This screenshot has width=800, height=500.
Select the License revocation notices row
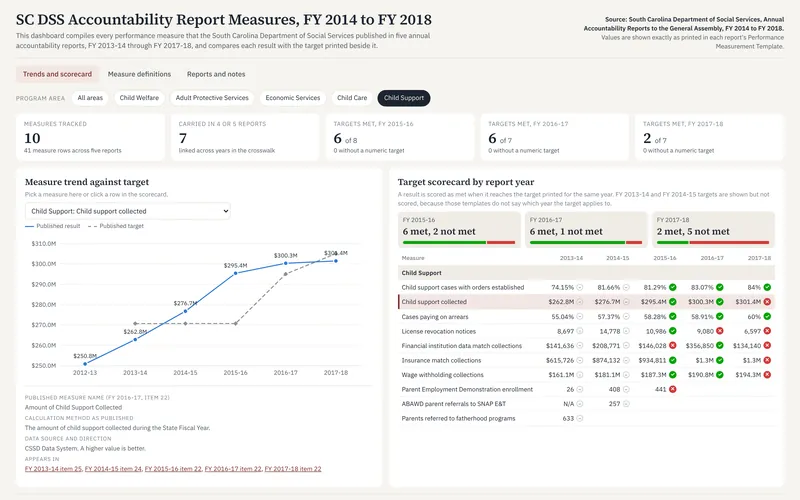pyautogui.click(x=586, y=331)
